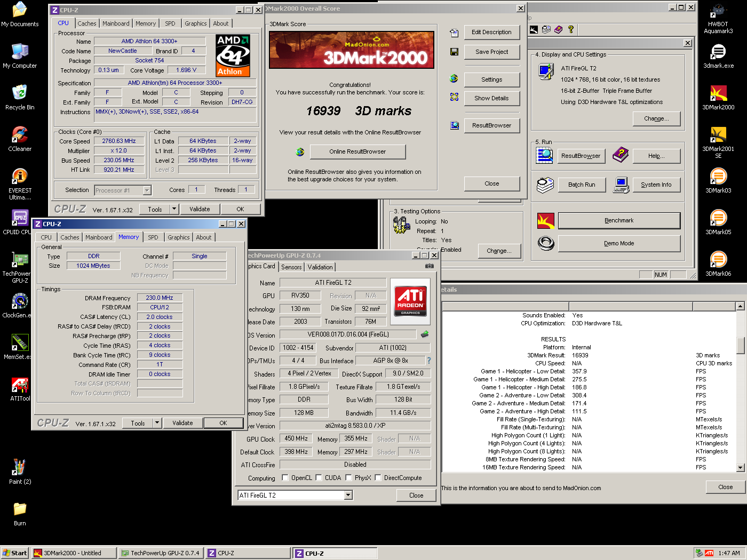Open MemSet desktop shortcut
This screenshot has height=560, width=747.
(x=20, y=347)
